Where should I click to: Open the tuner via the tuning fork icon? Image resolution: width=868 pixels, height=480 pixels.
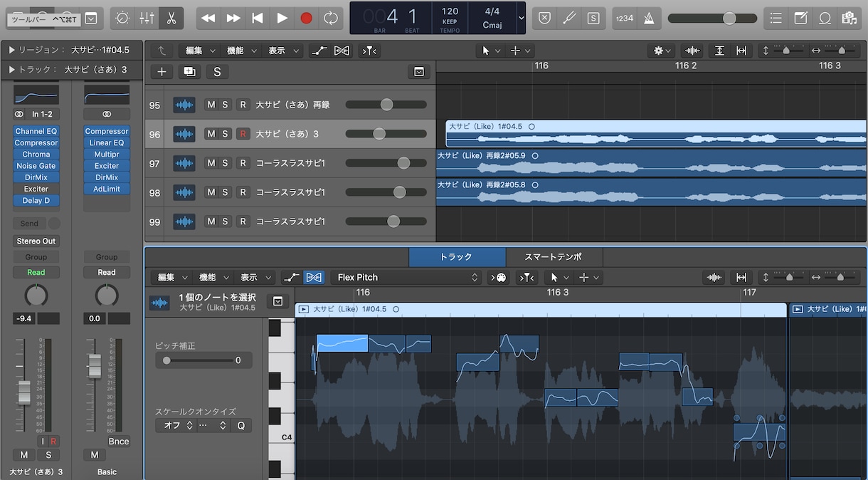pyautogui.click(x=568, y=19)
